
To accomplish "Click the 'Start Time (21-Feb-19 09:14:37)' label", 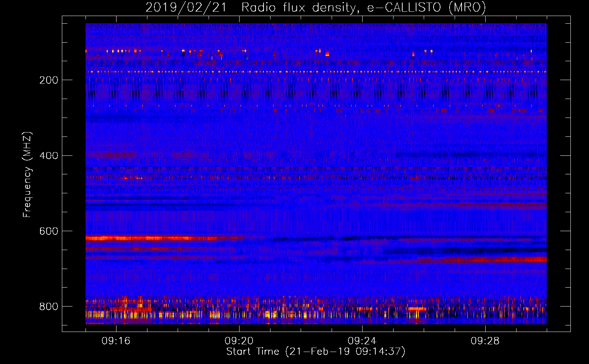I will pos(316,352).
